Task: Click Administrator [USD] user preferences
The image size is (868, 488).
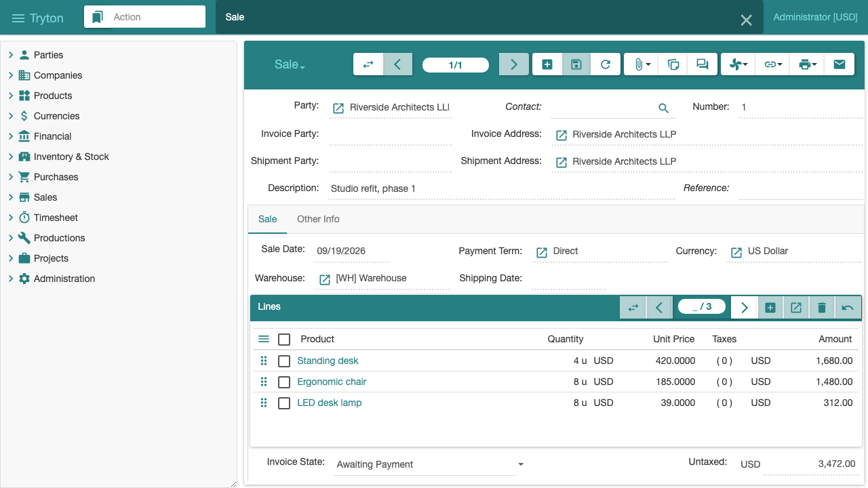Action: (x=815, y=17)
